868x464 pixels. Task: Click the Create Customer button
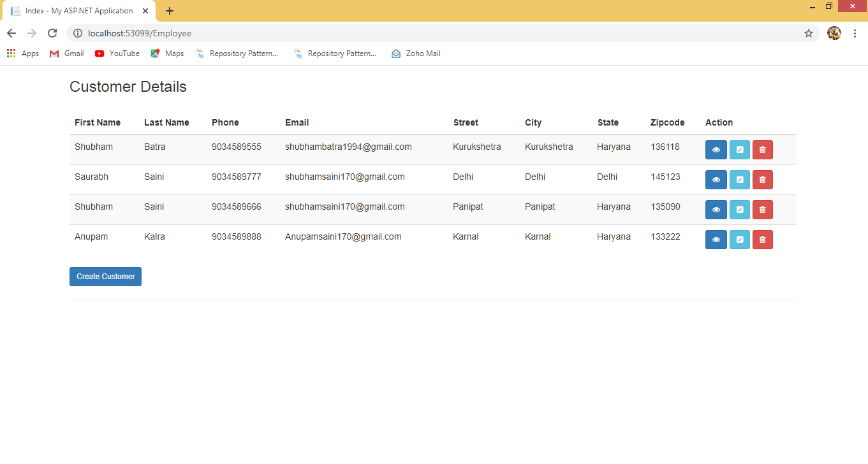tap(105, 277)
